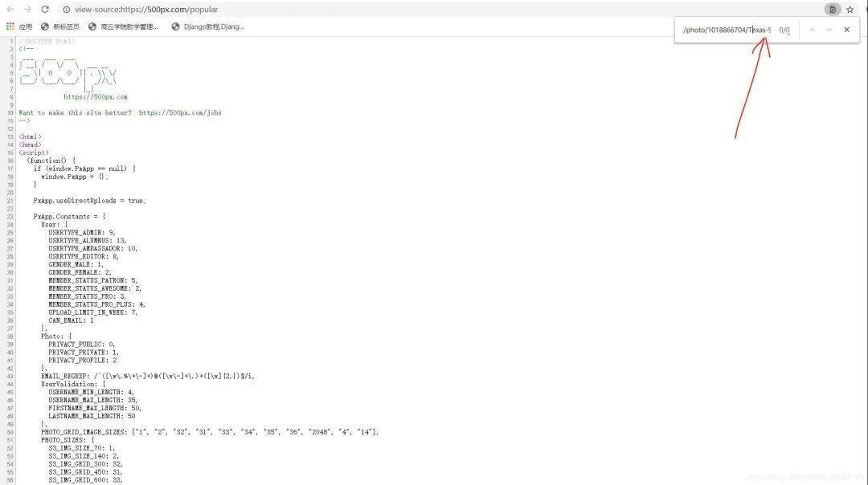Click the S3_IMG_SIZE_70: 1 line
868x485 pixels.
tap(81, 449)
